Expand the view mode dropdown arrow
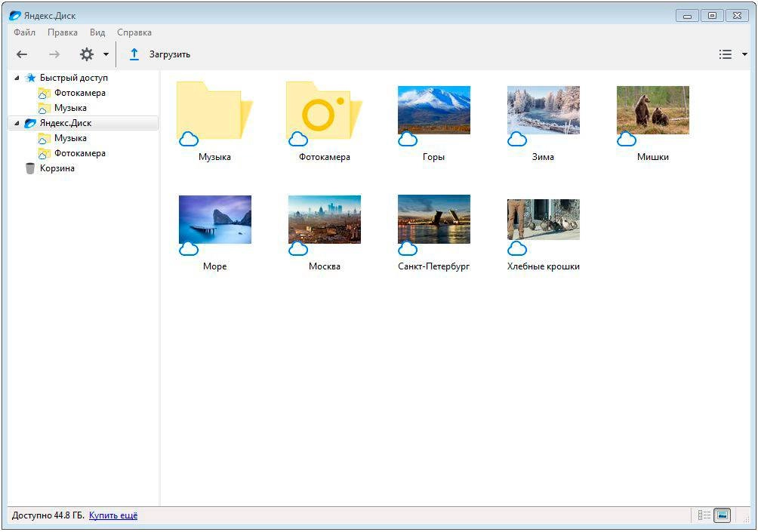This screenshot has width=758, height=532. point(744,54)
